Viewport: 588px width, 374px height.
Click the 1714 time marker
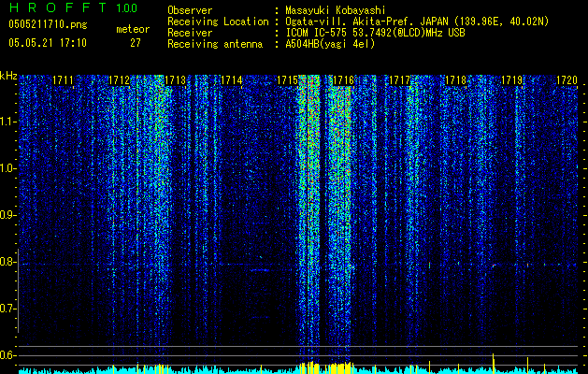[232, 80]
